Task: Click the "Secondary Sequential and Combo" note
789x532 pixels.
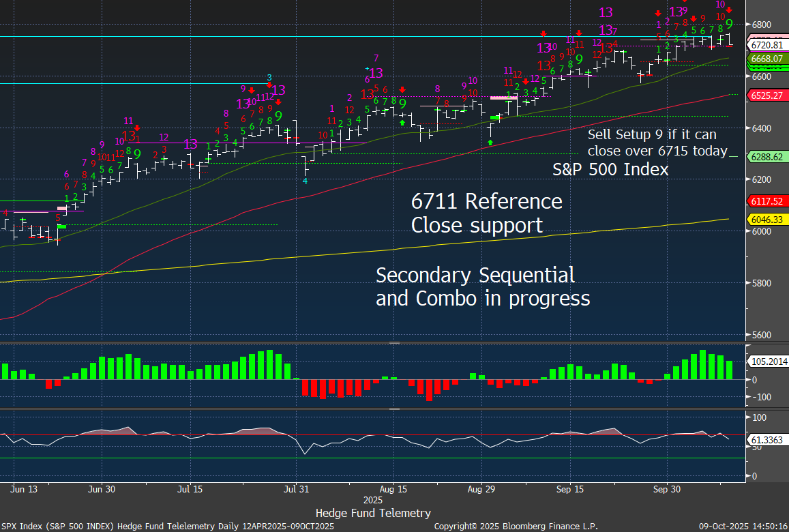Action: 483,286
